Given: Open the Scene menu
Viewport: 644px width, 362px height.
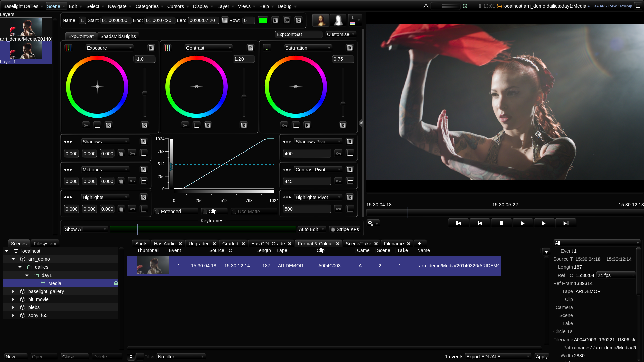Looking at the screenshot, I should (x=56, y=6).
